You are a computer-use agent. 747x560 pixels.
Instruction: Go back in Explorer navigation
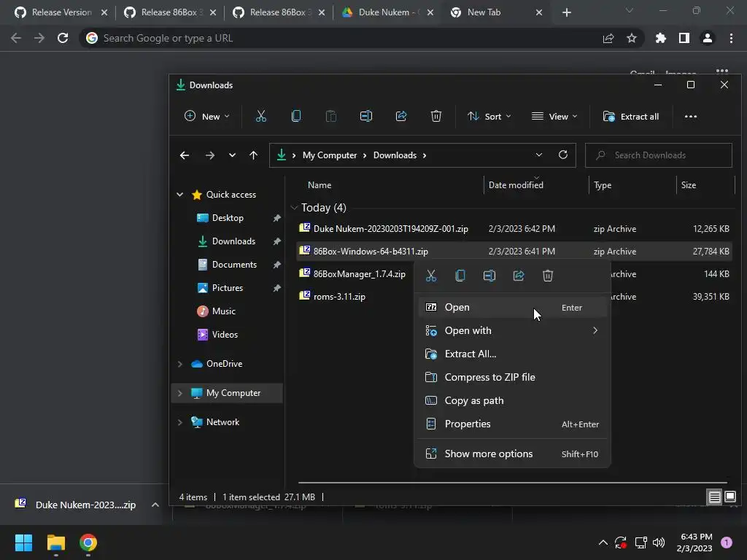pos(185,155)
